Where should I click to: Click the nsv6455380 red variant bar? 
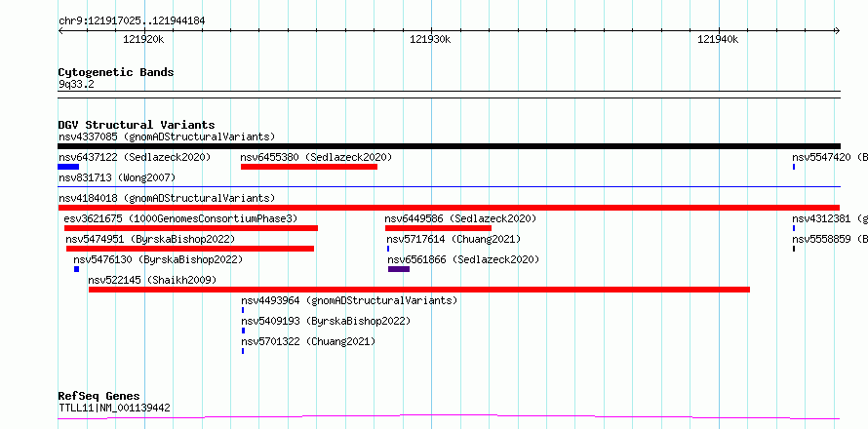pyautogui.click(x=309, y=167)
